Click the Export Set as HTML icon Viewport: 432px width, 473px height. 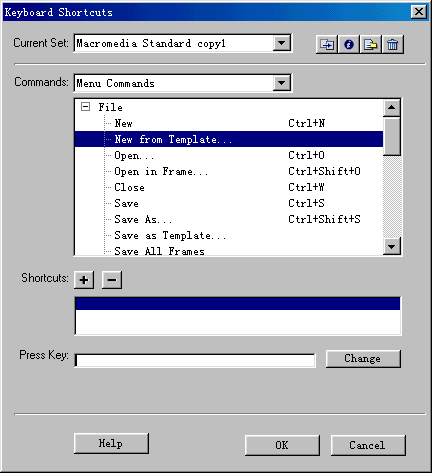click(371, 44)
